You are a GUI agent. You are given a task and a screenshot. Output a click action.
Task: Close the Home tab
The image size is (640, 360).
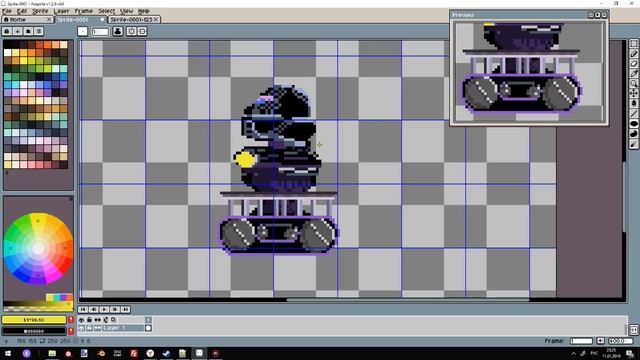[49, 20]
